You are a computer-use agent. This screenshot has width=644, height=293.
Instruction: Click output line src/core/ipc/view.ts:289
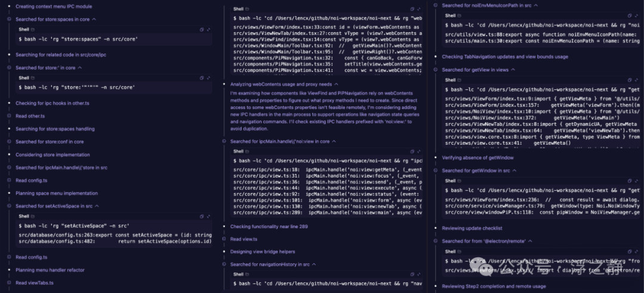tap(327, 213)
